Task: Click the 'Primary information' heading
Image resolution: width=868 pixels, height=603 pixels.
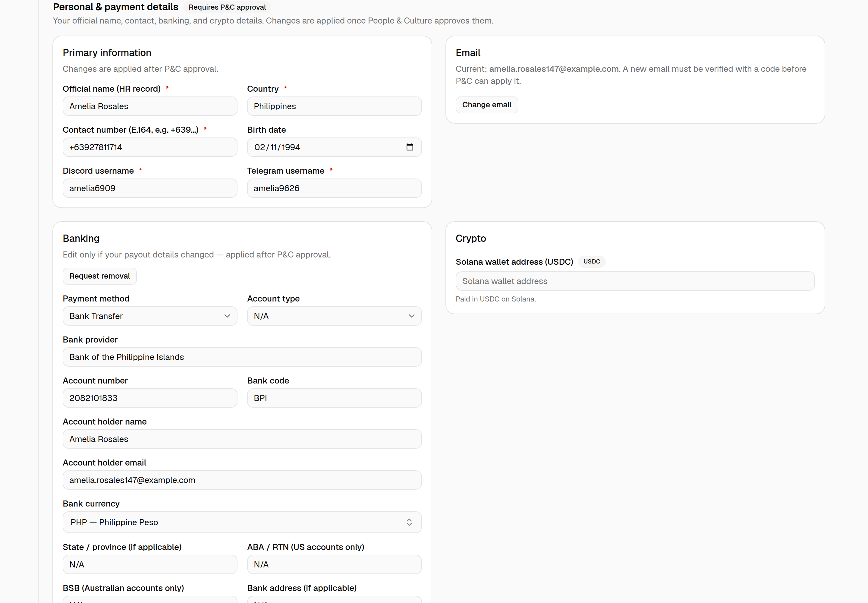Action: click(107, 52)
